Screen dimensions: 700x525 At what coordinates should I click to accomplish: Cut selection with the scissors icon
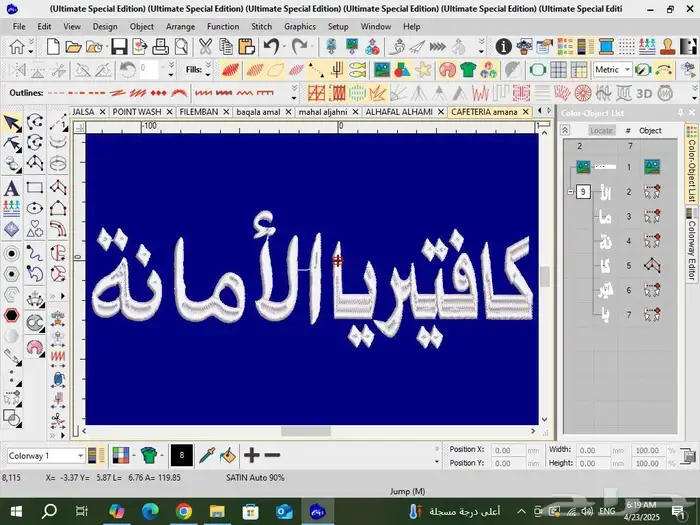coord(205,46)
